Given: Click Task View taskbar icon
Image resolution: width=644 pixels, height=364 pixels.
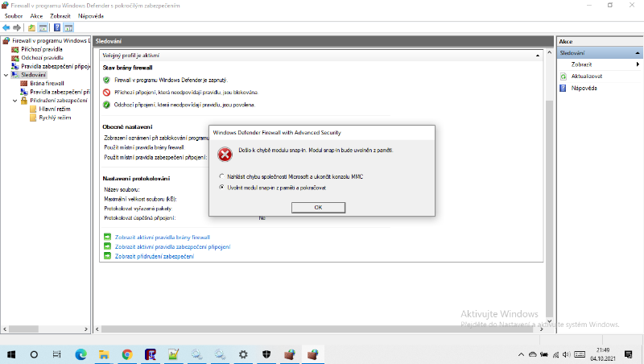Looking at the screenshot, I should click(x=57, y=354).
